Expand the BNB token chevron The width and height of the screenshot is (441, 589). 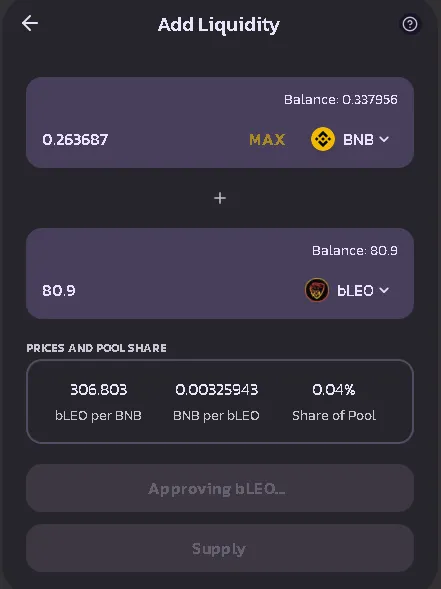coord(384,139)
